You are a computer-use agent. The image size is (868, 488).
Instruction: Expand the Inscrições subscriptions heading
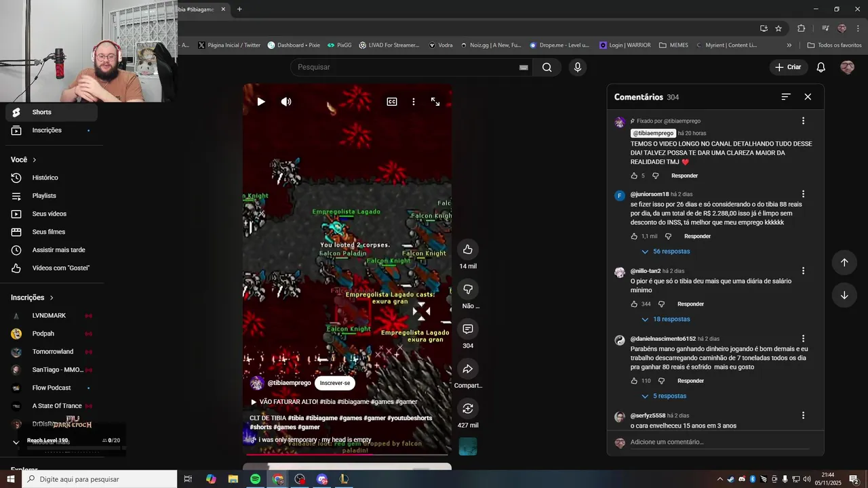[32, 298]
